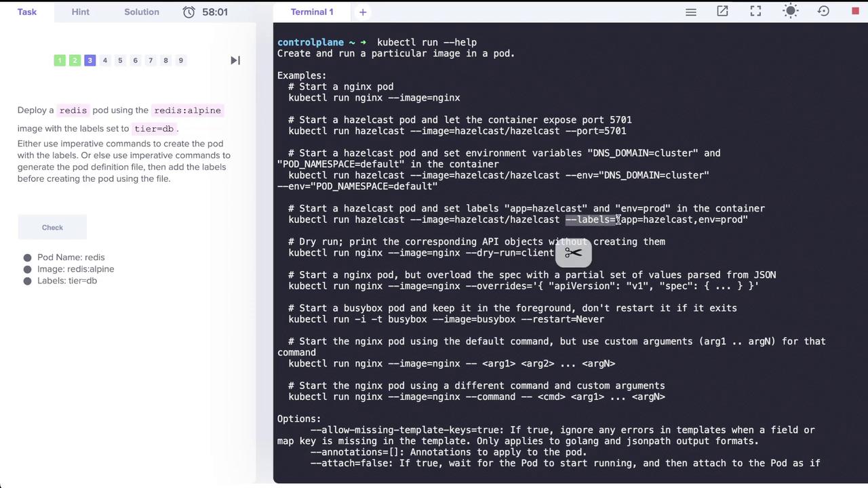Viewport: 868px width, 488px height.
Task: Click the 'Options:' heading in terminal
Action: point(299,419)
